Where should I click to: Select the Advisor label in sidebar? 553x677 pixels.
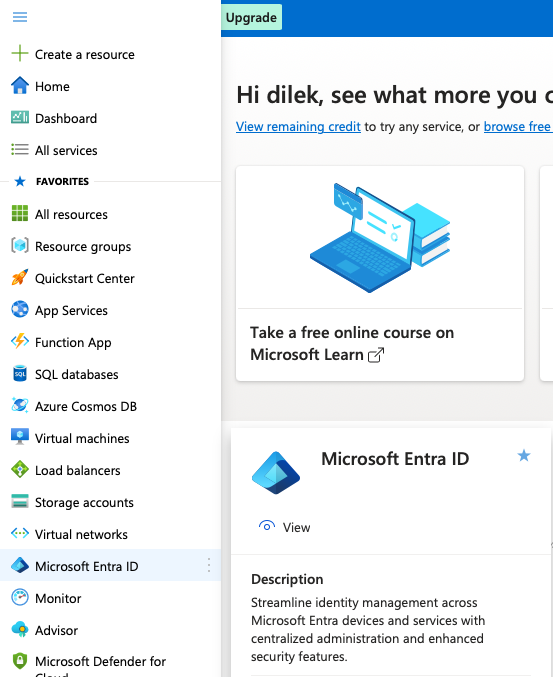57,630
